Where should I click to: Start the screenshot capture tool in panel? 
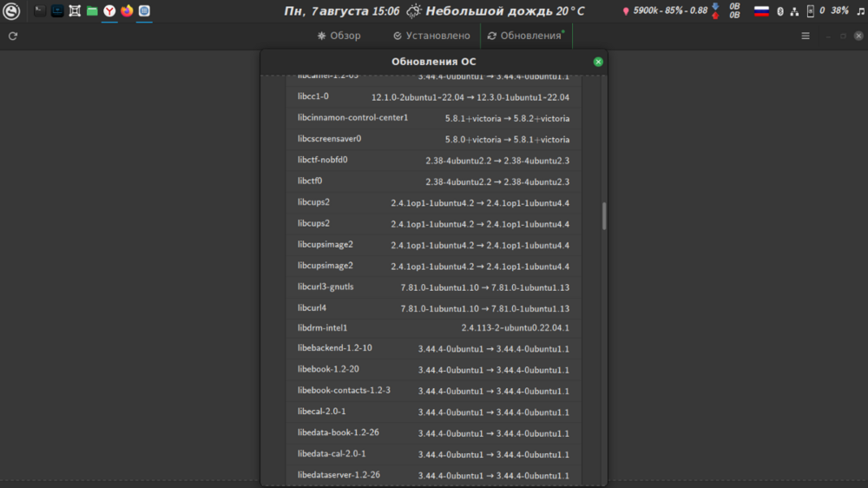(x=75, y=10)
